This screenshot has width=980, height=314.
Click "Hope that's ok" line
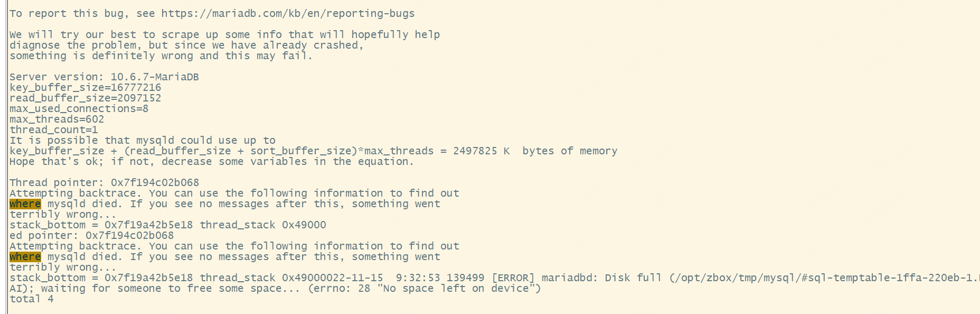(211, 162)
